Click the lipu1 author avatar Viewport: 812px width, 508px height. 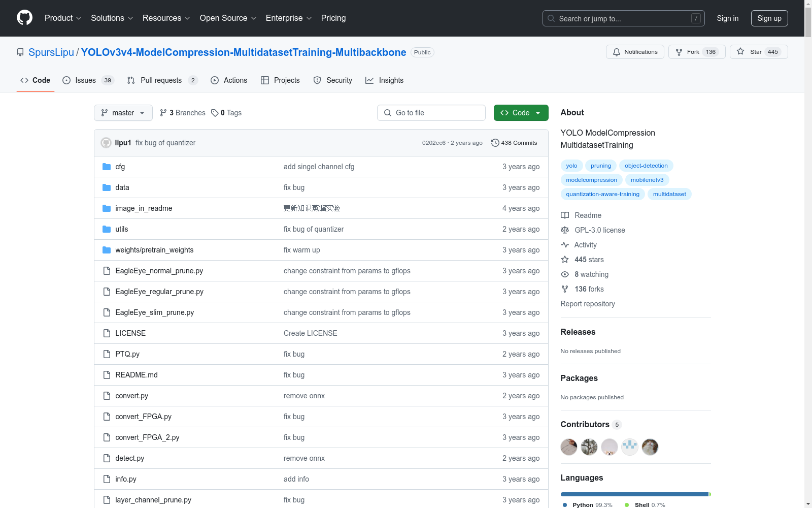[106, 143]
